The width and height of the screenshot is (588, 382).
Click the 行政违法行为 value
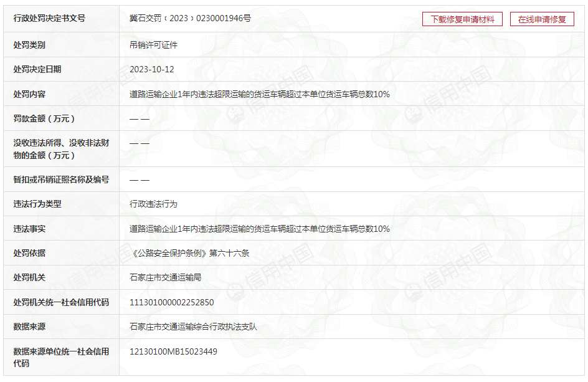(x=153, y=204)
